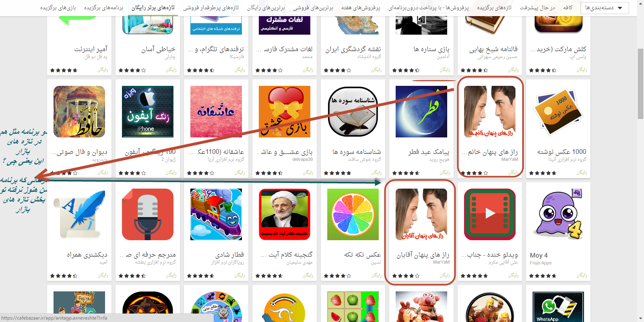This screenshot has width=644, height=322.
Task: Expand the دسته‌بندی‌ها categories dropdown
Action: click(605, 8)
